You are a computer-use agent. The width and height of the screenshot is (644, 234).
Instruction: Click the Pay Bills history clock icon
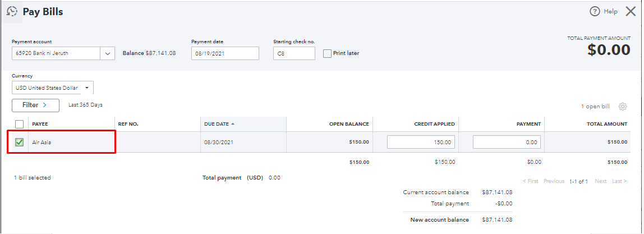point(12,11)
